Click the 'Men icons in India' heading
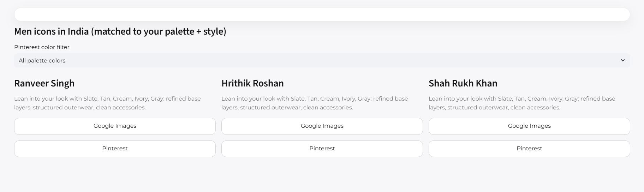The height and width of the screenshot is (192, 644). [120, 31]
